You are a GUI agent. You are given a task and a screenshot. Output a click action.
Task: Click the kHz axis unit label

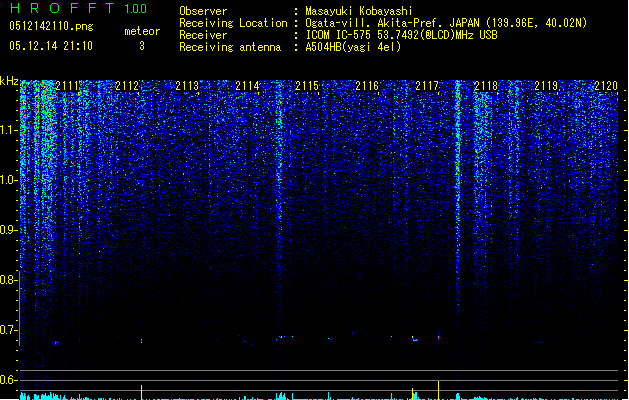pos(9,81)
